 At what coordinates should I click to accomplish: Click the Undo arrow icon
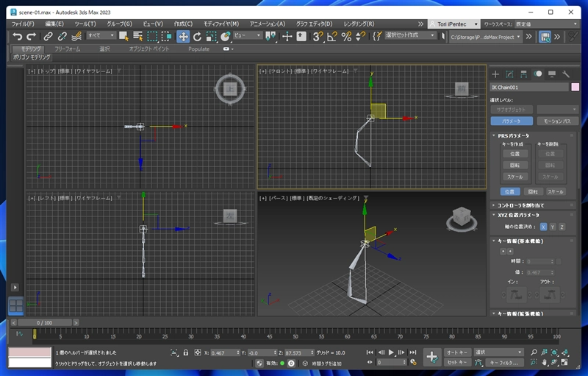point(17,36)
